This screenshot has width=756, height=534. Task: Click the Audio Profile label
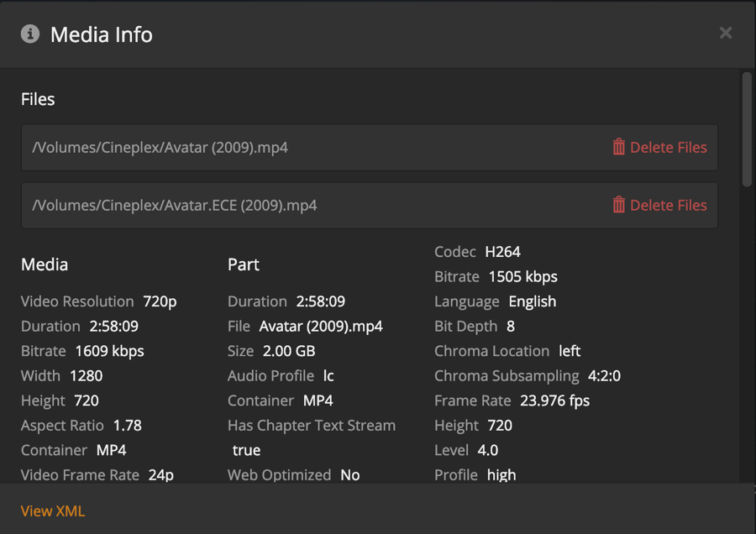271,376
